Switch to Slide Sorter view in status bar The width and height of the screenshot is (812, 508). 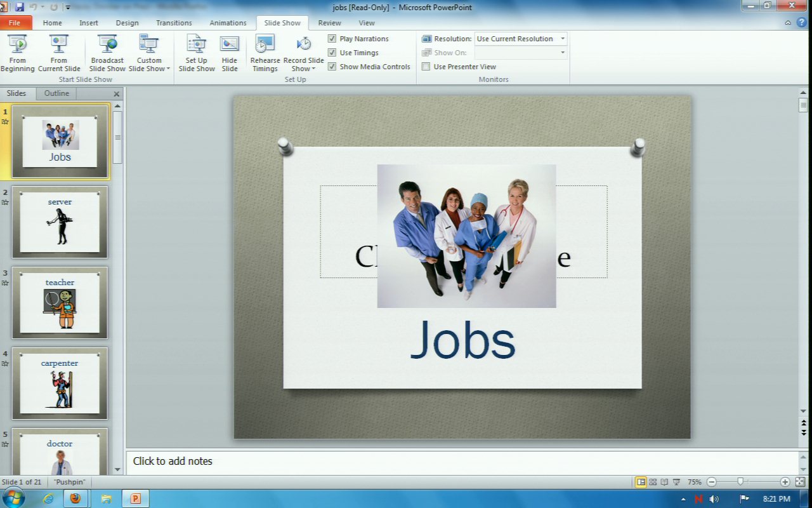653,482
